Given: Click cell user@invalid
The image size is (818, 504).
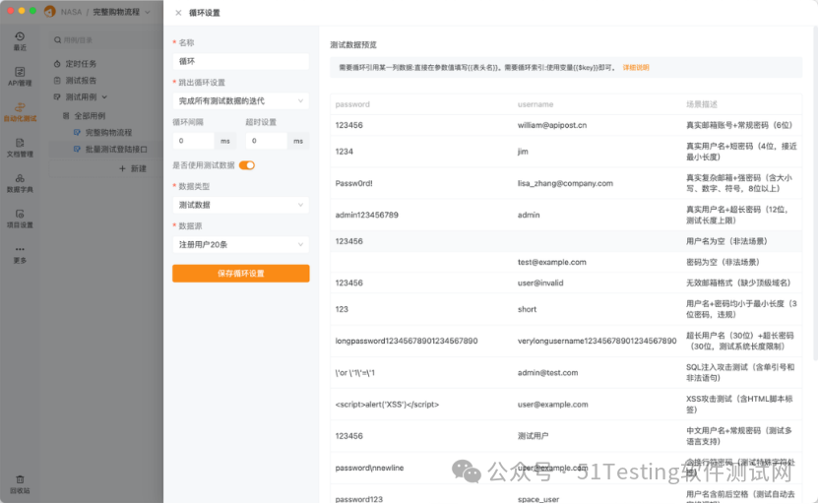Looking at the screenshot, I should pyautogui.click(x=540, y=283).
